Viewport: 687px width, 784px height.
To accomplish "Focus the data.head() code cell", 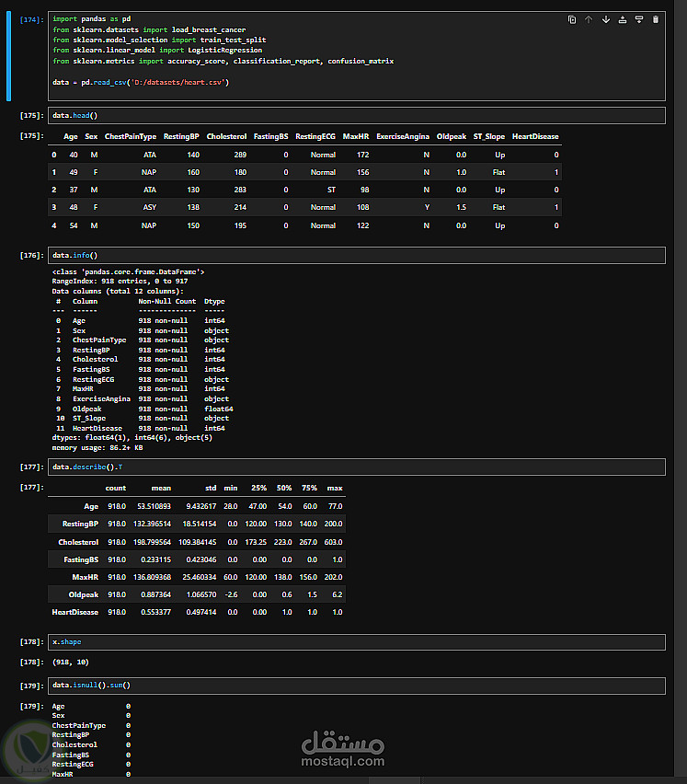I will (x=357, y=116).
